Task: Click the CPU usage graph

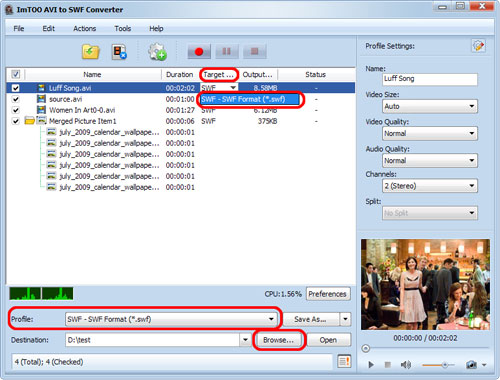Action: (41, 294)
